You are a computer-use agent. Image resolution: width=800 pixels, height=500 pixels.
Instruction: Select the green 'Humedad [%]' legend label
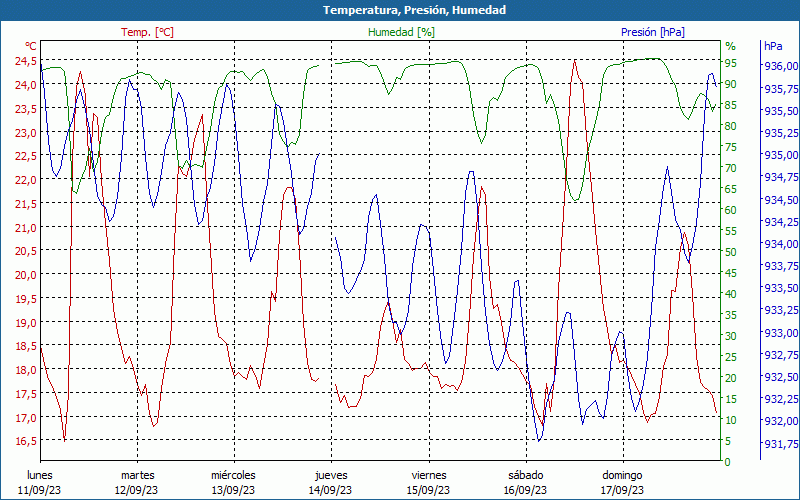[401, 32]
